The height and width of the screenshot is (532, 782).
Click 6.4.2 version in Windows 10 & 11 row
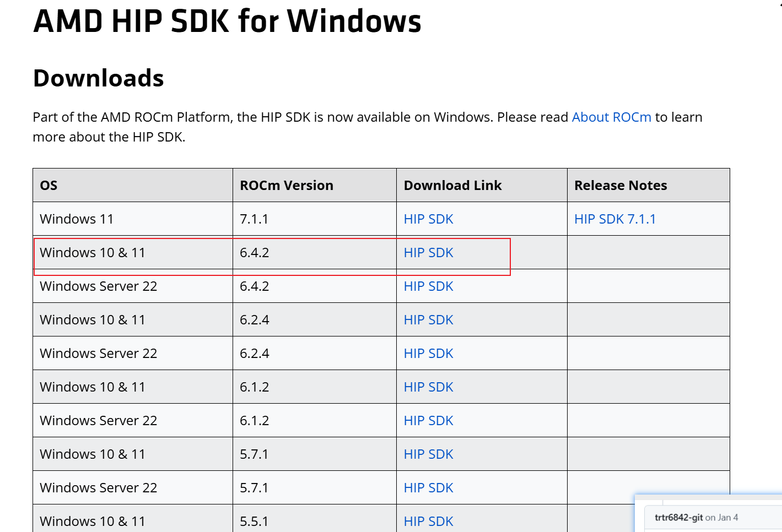pyautogui.click(x=255, y=253)
